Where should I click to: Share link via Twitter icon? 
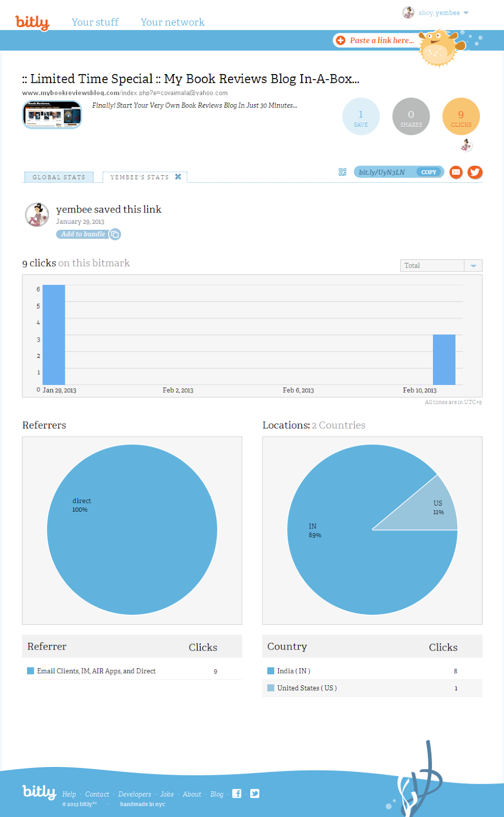(475, 172)
